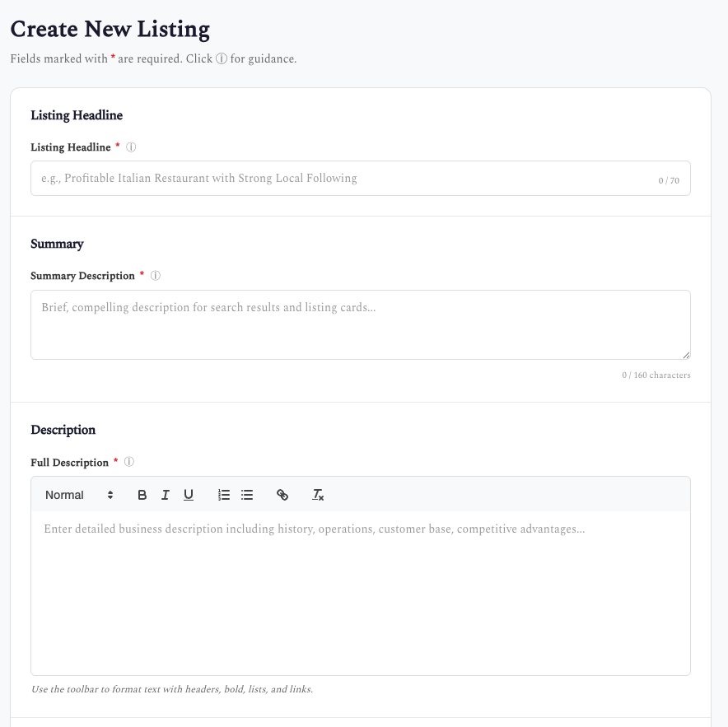Screen dimensions: 728x727
Task: Toggle underline formatting
Action: pos(188,495)
